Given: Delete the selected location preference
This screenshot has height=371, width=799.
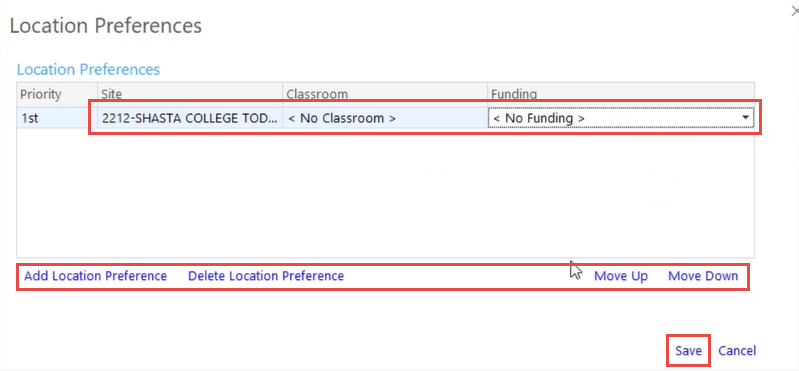Looking at the screenshot, I should [266, 276].
